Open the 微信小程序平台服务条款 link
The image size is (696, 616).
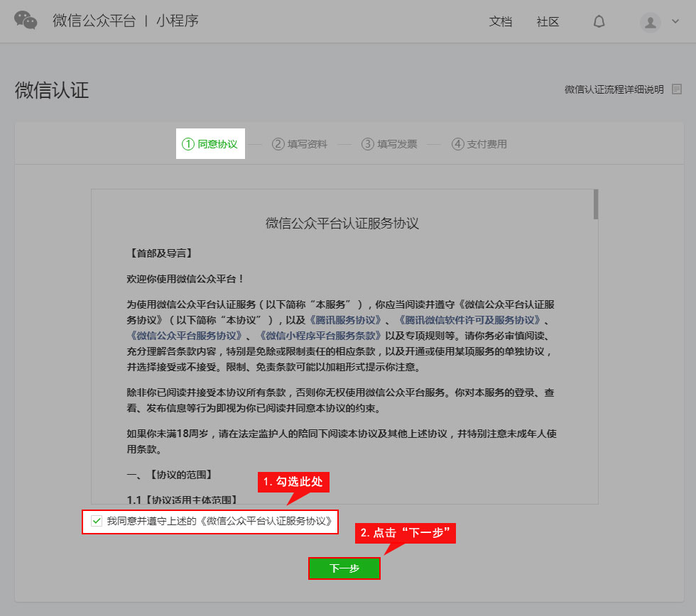(x=320, y=336)
